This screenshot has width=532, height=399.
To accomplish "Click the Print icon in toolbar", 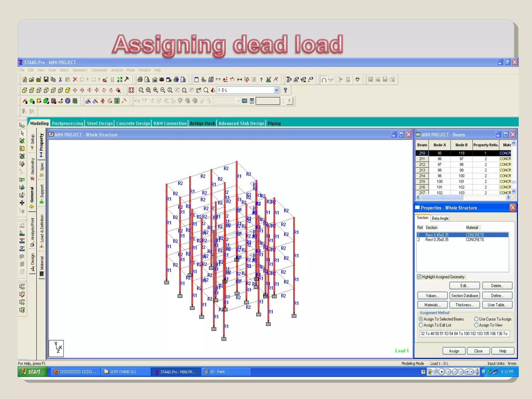I will [x=140, y=79].
